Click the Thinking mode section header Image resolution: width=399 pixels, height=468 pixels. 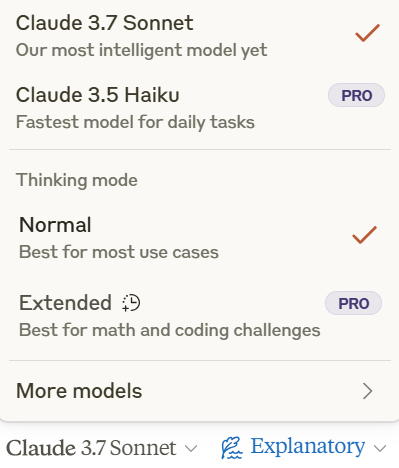point(77,180)
